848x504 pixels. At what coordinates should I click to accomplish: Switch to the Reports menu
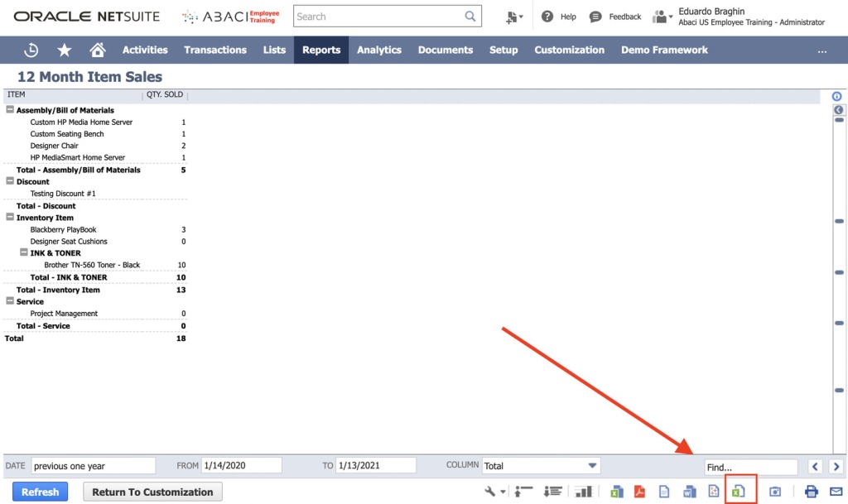(320, 50)
